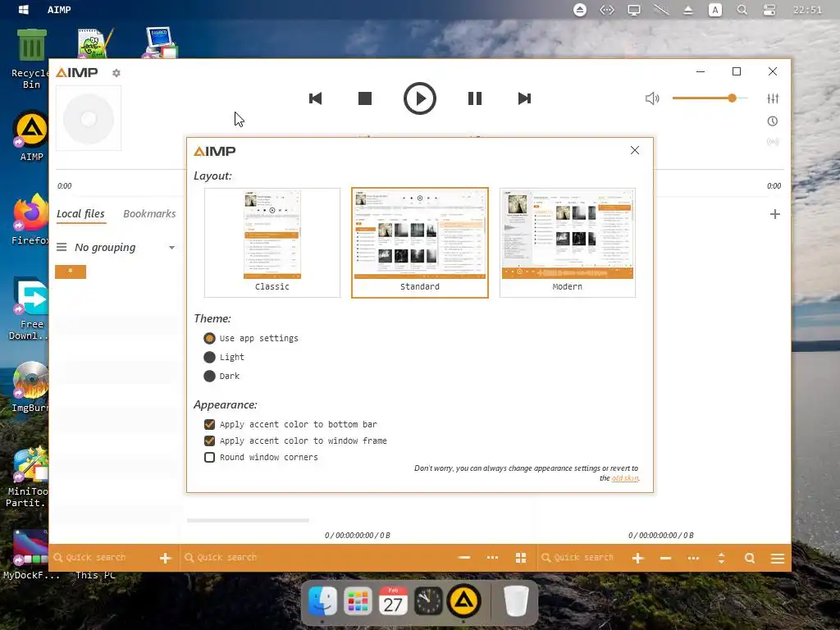Choose the Classic layout thumbnail
This screenshot has width=840, height=630.
(x=272, y=243)
